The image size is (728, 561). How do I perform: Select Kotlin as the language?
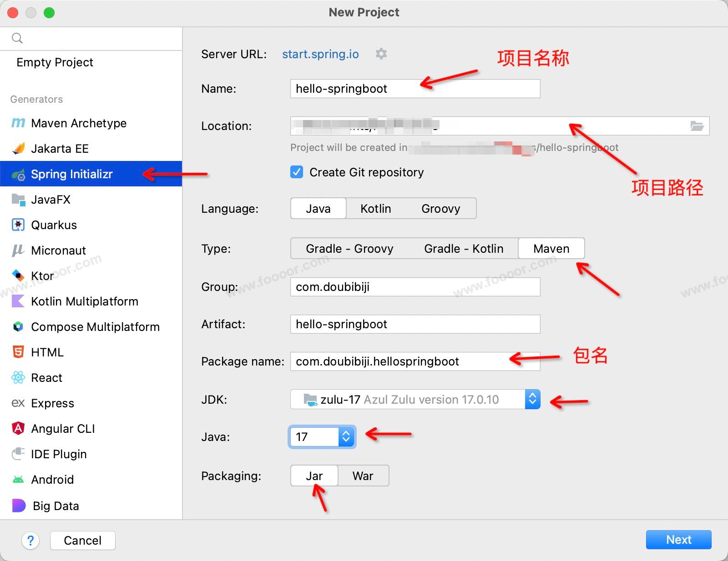[x=375, y=209]
